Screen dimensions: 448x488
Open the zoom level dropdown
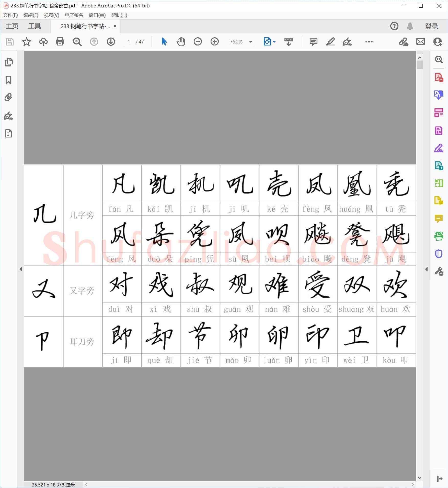pyautogui.click(x=251, y=42)
